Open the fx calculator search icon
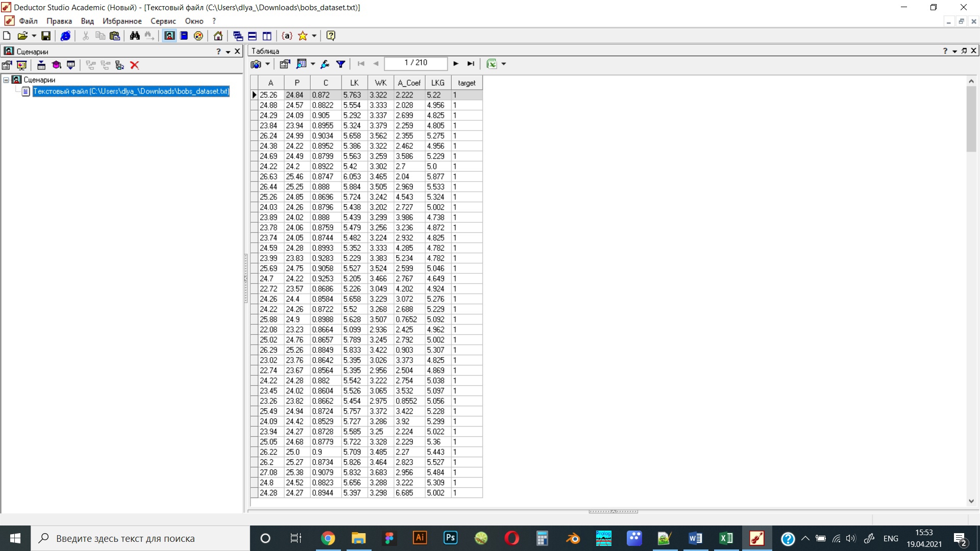The image size is (980, 551). point(325,64)
